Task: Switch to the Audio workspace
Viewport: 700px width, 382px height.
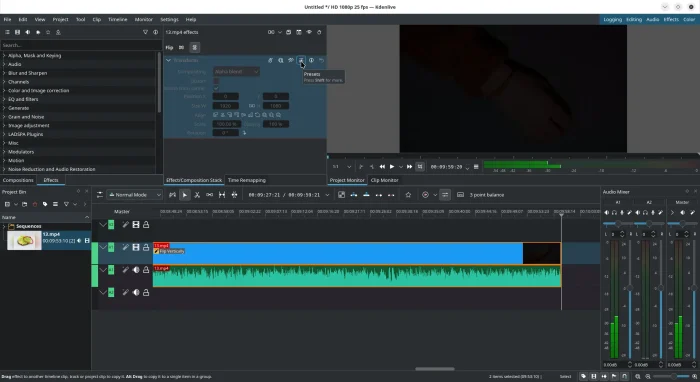Action: pos(653,20)
